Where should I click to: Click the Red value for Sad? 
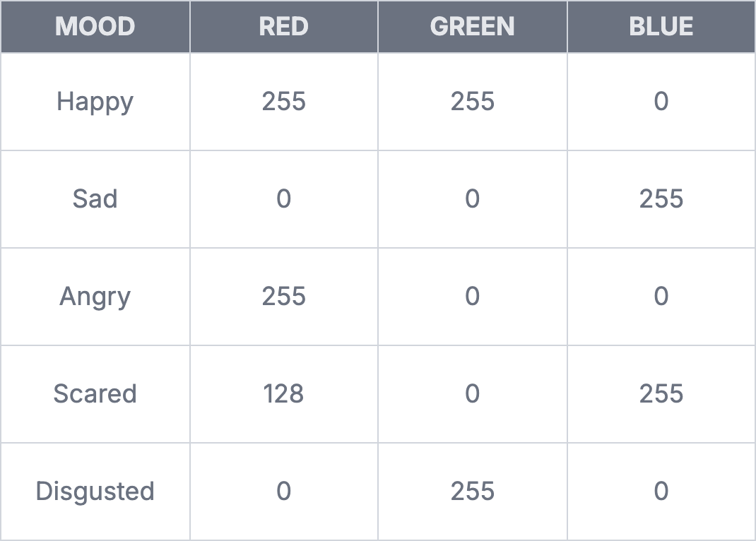point(284,199)
